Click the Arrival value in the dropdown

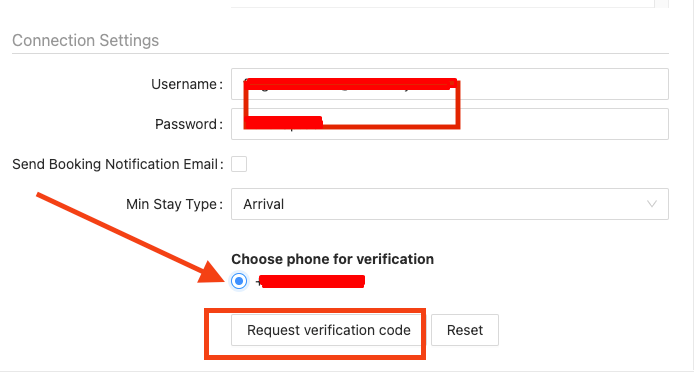pyautogui.click(x=263, y=204)
